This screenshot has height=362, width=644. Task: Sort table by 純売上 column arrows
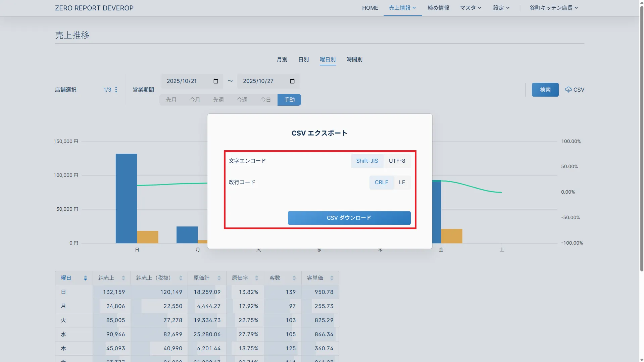pyautogui.click(x=123, y=278)
